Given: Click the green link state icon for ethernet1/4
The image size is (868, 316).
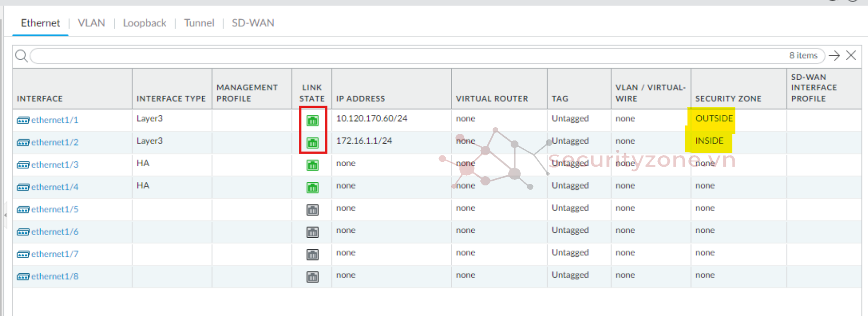Looking at the screenshot, I should pos(312,187).
